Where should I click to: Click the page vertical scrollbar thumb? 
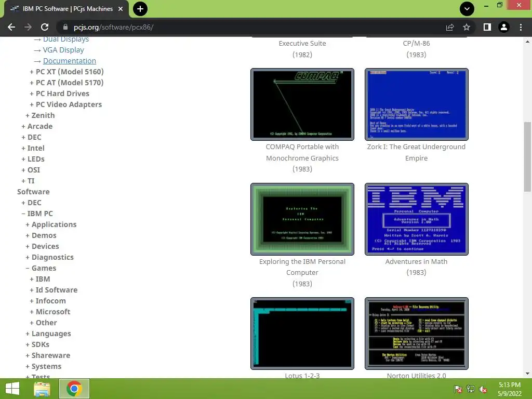pyautogui.click(x=527, y=157)
